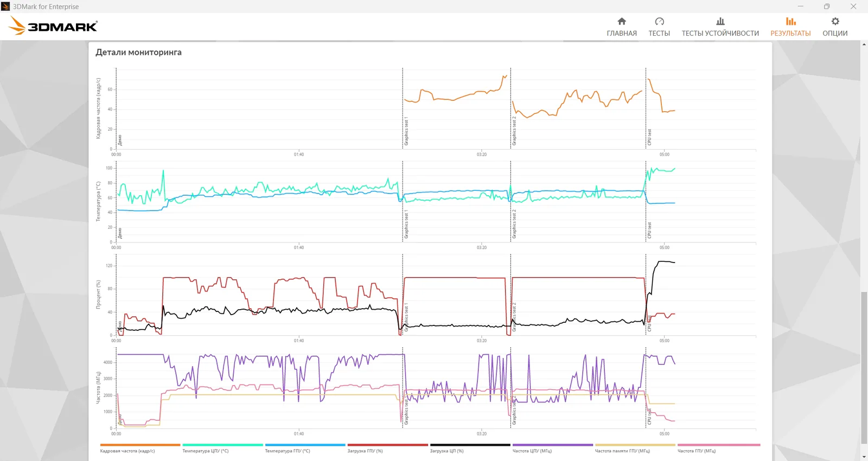Click Graphics test 1 marker in frame rate chart

click(x=406, y=131)
